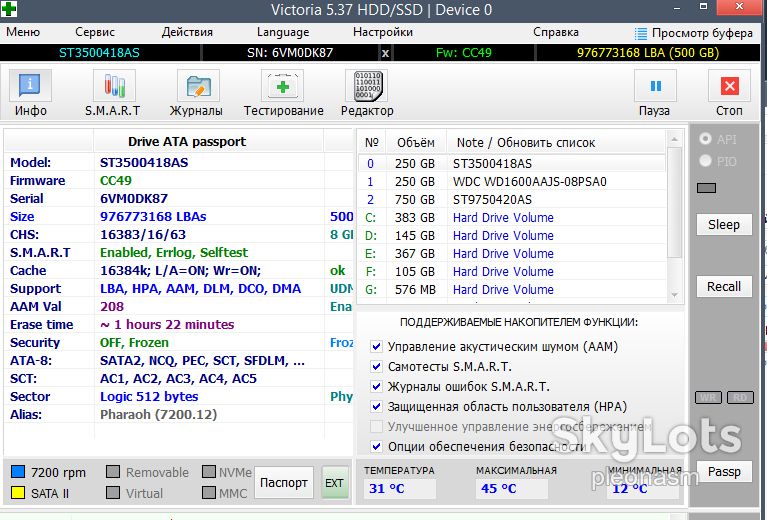The height and width of the screenshot is (520, 767).
Task: Click the serial value 6VM0DK87 in passport
Action: click(x=134, y=199)
